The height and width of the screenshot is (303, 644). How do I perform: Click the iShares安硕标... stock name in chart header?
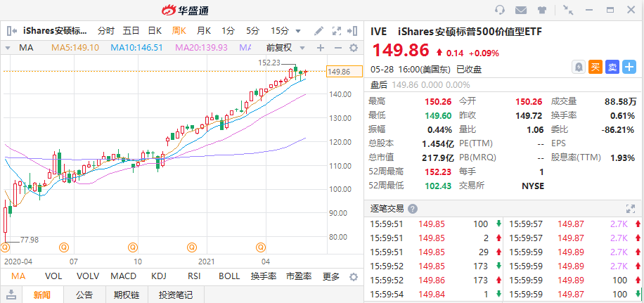[x=55, y=30]
